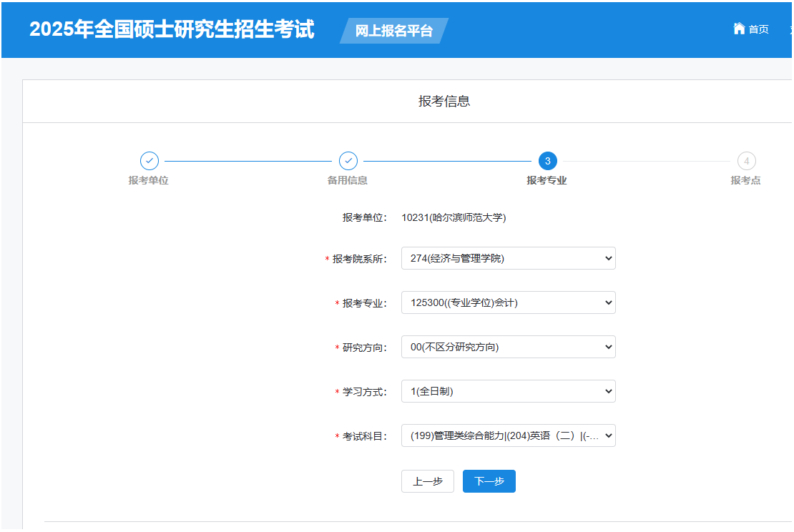Click the 2025年全国硕士研究生招生考试 header title
794x532 pixels.
(172, 30)
